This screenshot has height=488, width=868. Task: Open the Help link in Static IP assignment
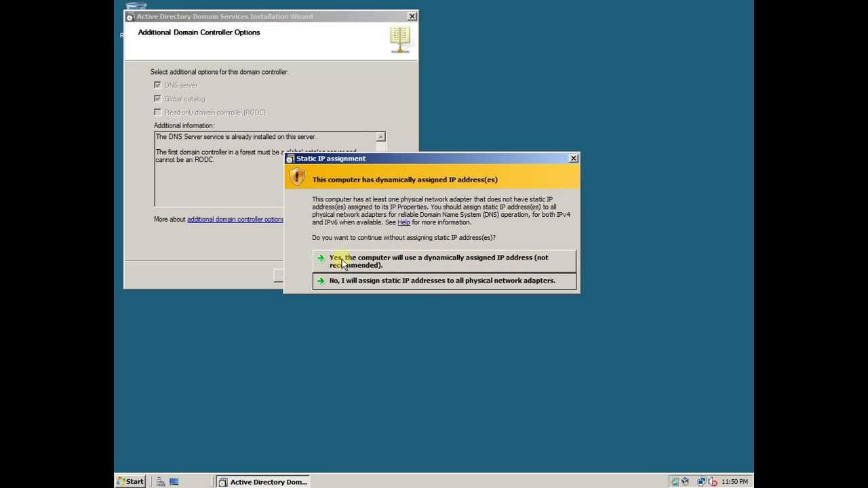(x=403, y=222)
